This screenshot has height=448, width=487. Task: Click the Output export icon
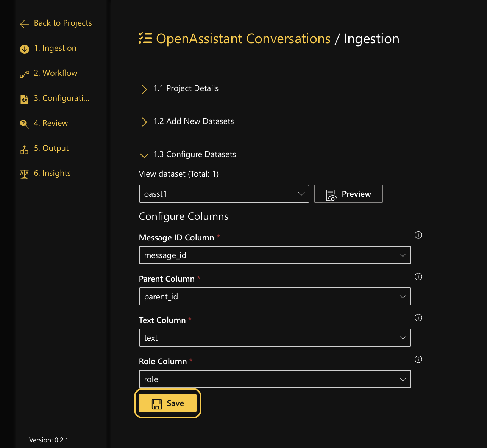click(x=24, y=149)
